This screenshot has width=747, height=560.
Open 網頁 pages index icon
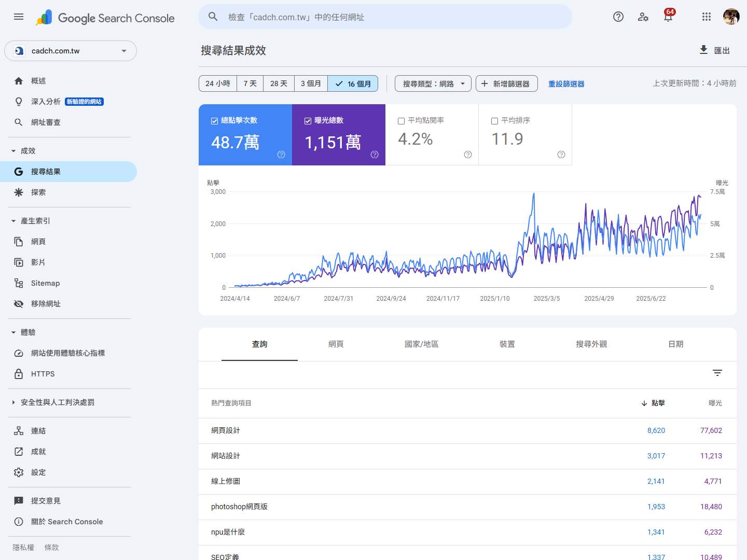19,242
